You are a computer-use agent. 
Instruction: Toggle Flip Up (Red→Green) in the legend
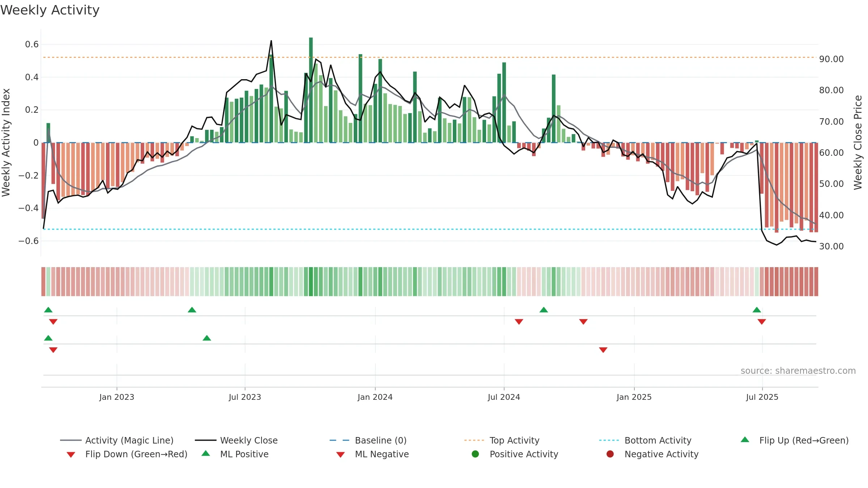(x=795, y=440)
